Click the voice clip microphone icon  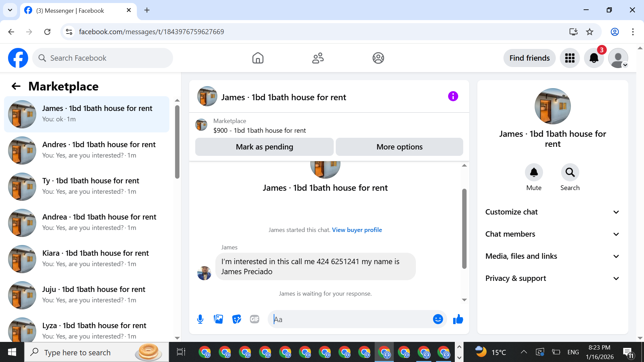point(200,319)
